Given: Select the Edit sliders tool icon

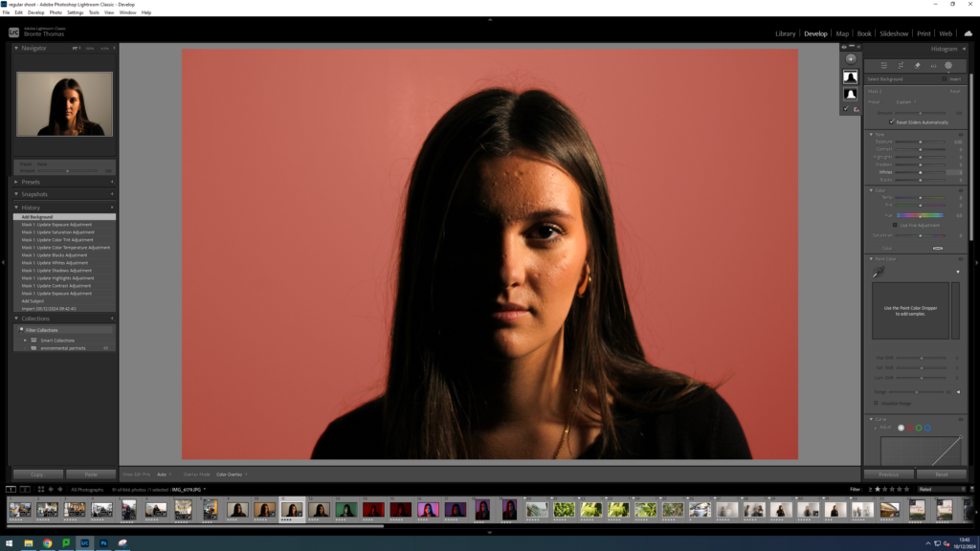Looking at the screenshot, I should pyautogui.click(x=883, y=66).
